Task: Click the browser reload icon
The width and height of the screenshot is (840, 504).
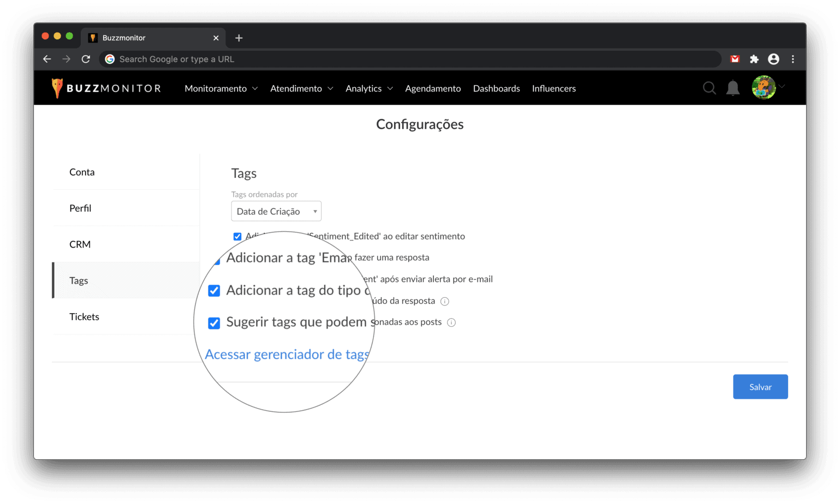Action: [x=86, y=59]
